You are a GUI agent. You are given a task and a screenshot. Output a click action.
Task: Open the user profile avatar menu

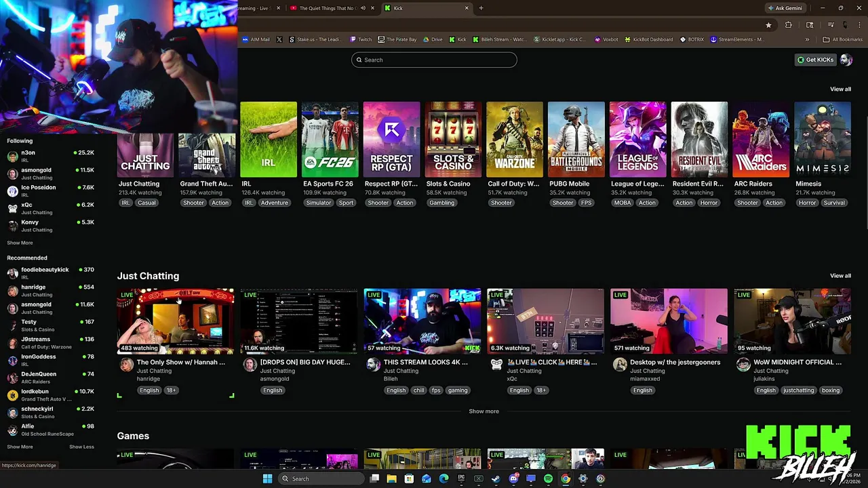point(846,60)
